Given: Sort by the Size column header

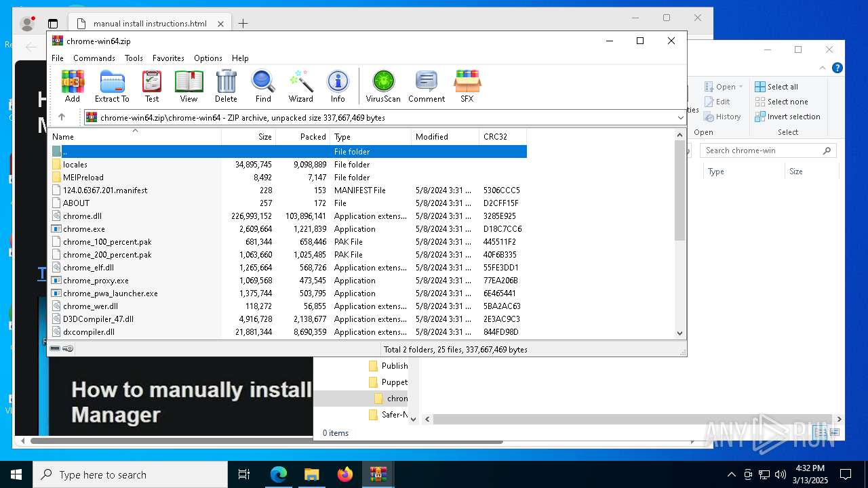Looking at the screenshot, I should (249, 136).
